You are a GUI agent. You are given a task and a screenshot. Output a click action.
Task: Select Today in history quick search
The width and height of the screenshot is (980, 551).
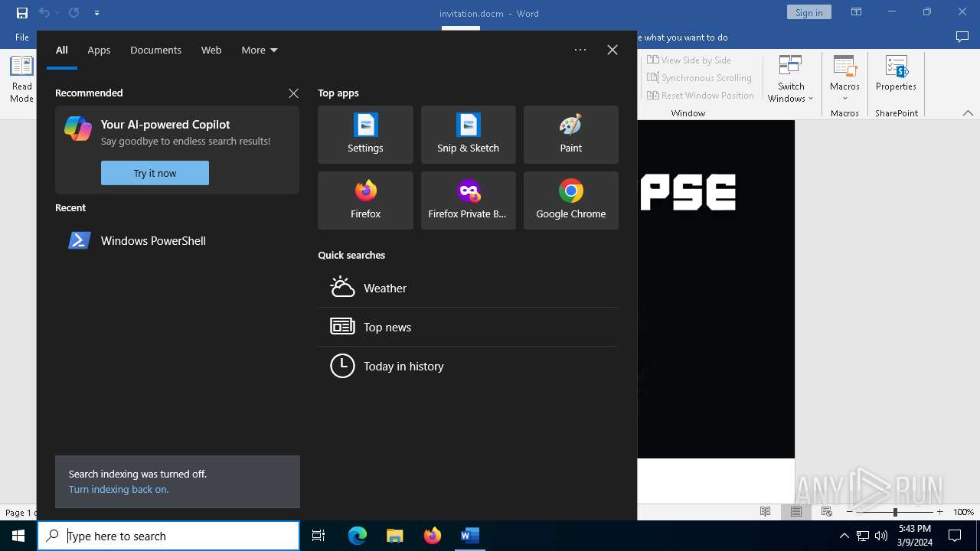468,366
